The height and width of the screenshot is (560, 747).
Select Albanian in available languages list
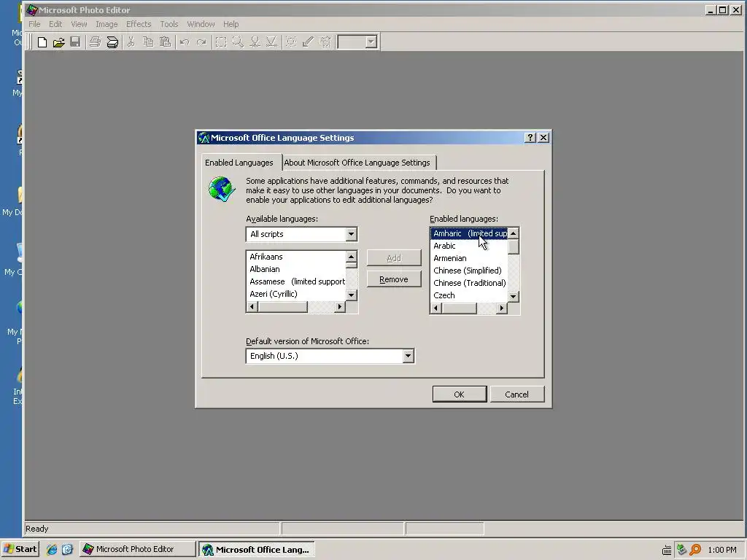coord(296,269)
